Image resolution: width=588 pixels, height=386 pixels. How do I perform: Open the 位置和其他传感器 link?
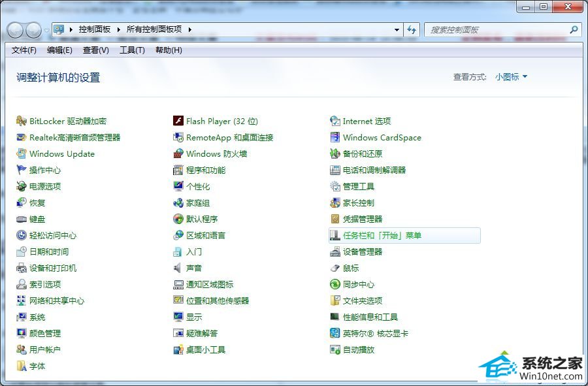[x=218, y=300]
